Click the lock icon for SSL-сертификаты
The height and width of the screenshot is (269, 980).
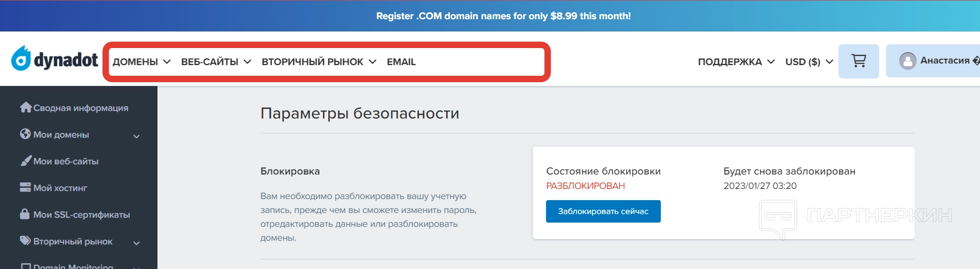pos(25,214)
